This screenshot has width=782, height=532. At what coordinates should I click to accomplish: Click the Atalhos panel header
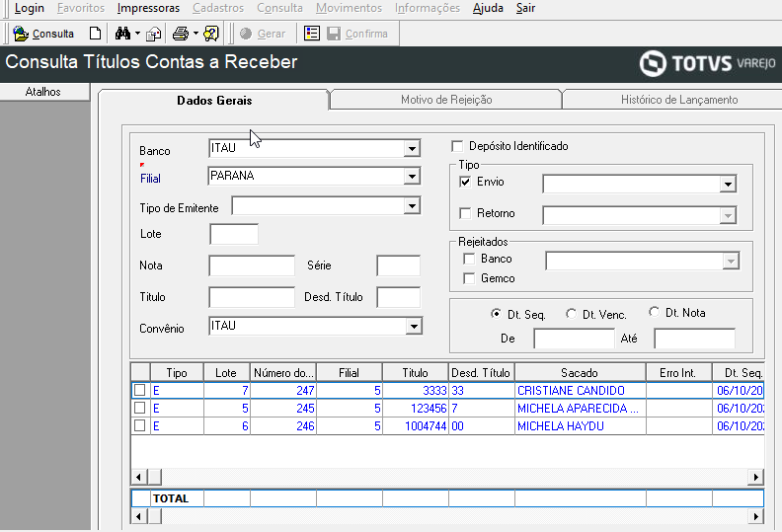click(43, 92)
